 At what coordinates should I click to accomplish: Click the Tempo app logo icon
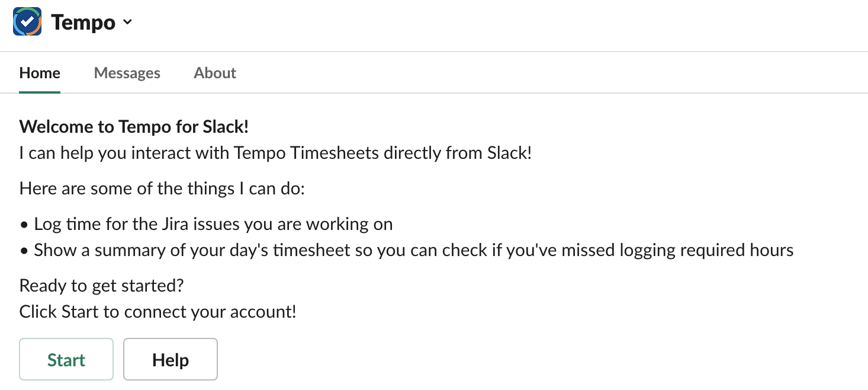(27, 22)
